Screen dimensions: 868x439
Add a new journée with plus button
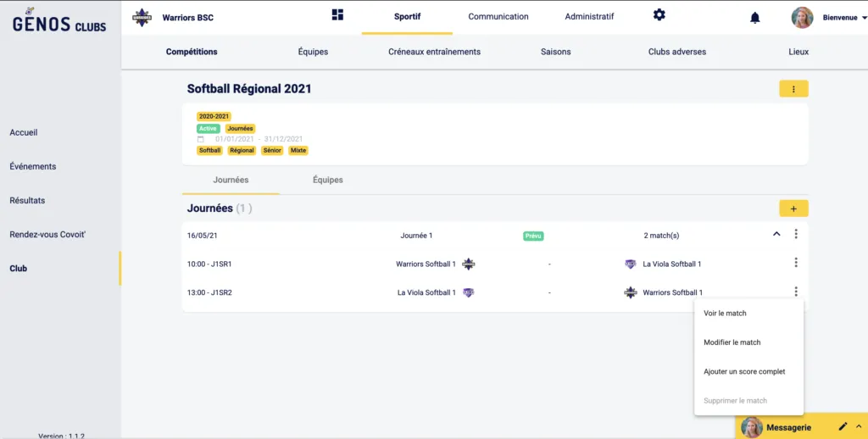pos(793,208)
